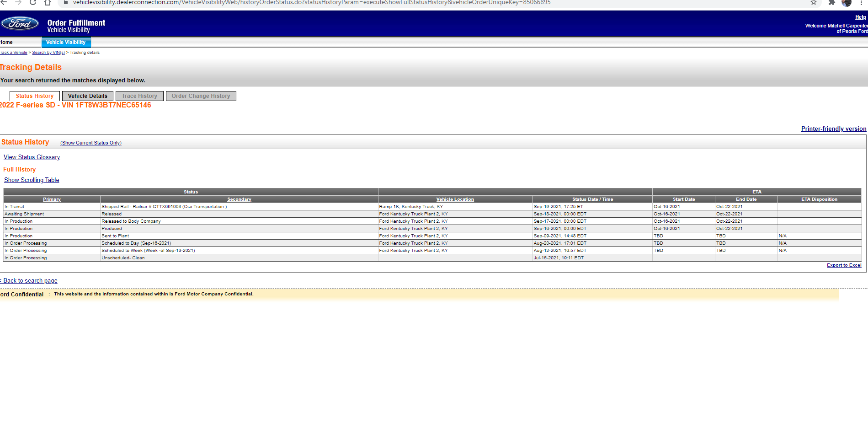868x434 pixels.
Task: Open the browser home page icon
Action: point(47,3)
